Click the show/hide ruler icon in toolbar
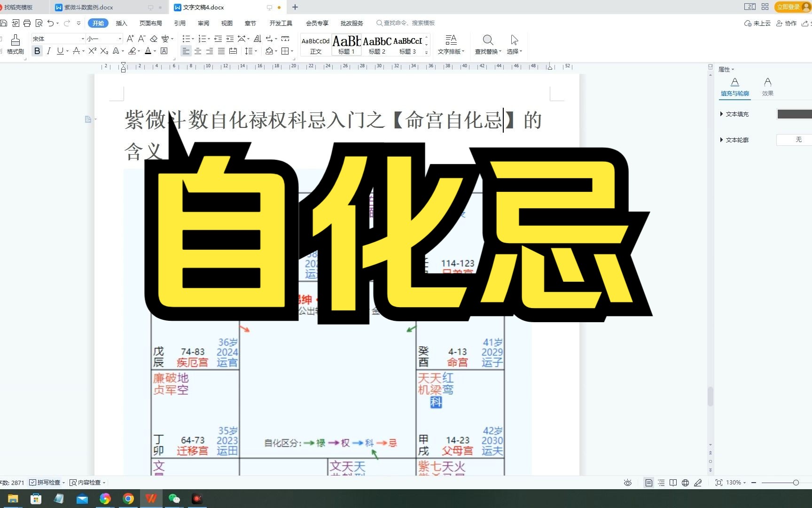The image size is (812, 508). [285, 39]
